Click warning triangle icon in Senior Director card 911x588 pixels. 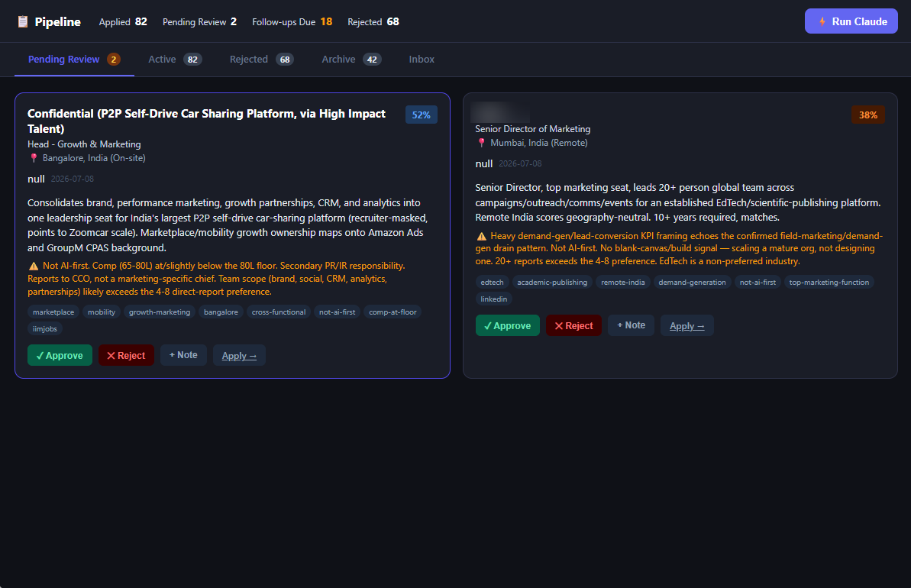point(482,236)
